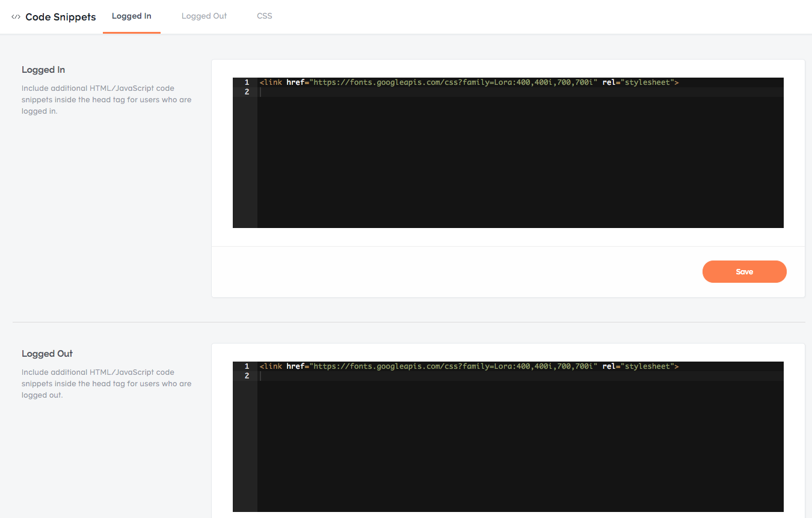812x518 pixels.
Task: Click the description ending 'logged in.'
Action: click(x=106, y=99)
